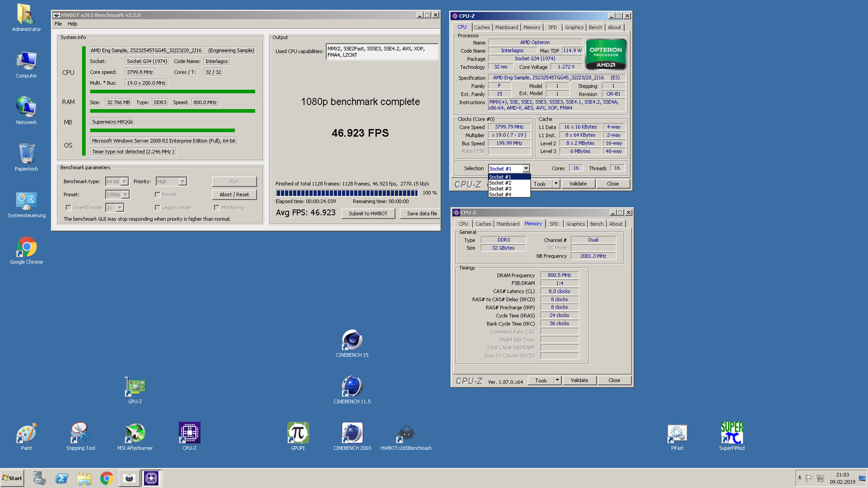Toggle the Monitoring checkbox
868x488 pixels.
point(217,208)
